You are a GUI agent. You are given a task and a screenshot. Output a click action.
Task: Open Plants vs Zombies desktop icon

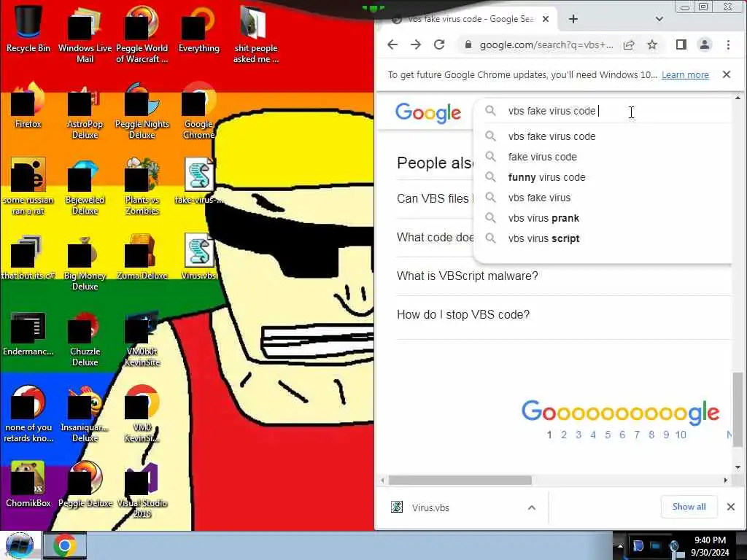(142, 187)
